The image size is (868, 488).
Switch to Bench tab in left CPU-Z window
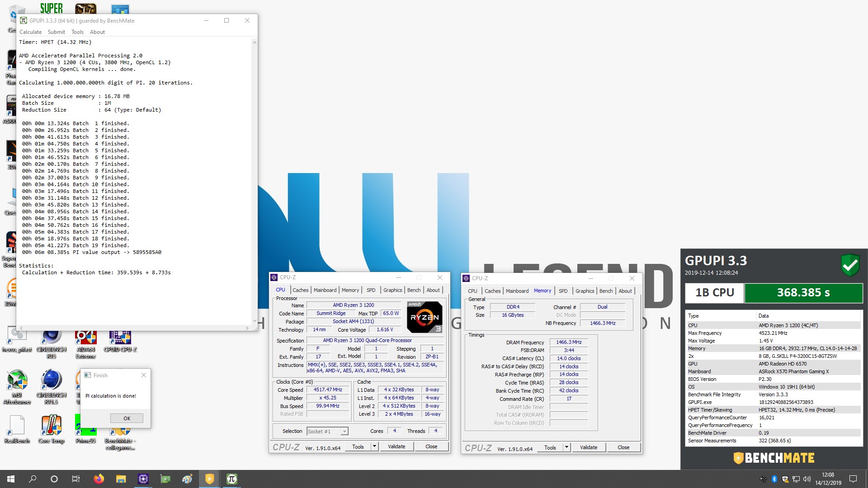414,290
